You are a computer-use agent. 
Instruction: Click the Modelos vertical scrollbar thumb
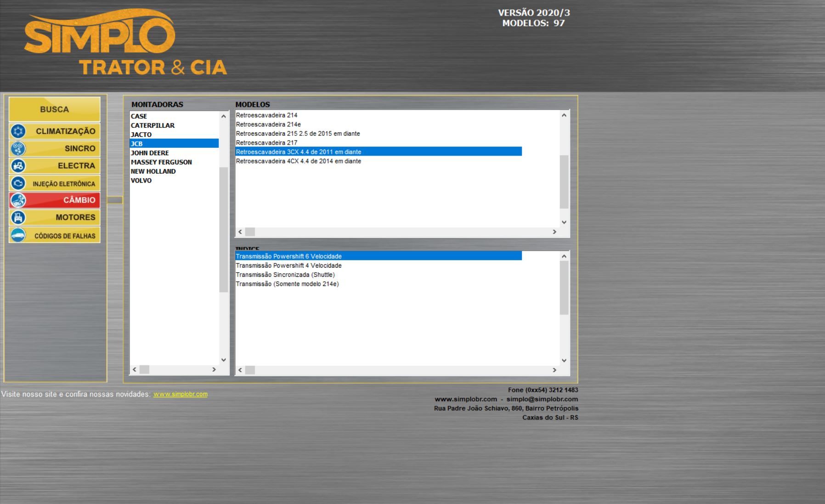pyautogui.click(x=564, y=182)
